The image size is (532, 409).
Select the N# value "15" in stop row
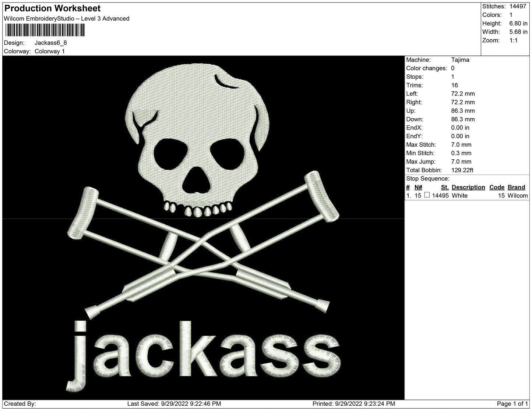[418, 196]
